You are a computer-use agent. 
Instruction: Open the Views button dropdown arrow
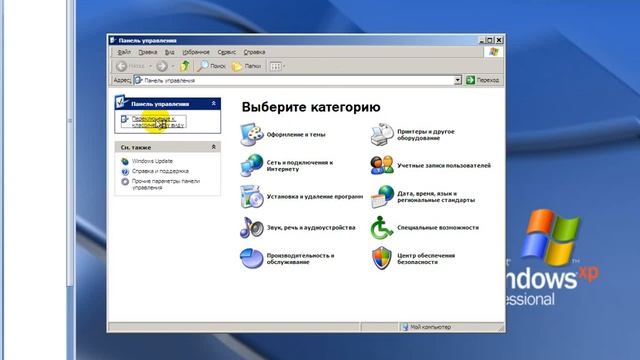tap(284, 66)
